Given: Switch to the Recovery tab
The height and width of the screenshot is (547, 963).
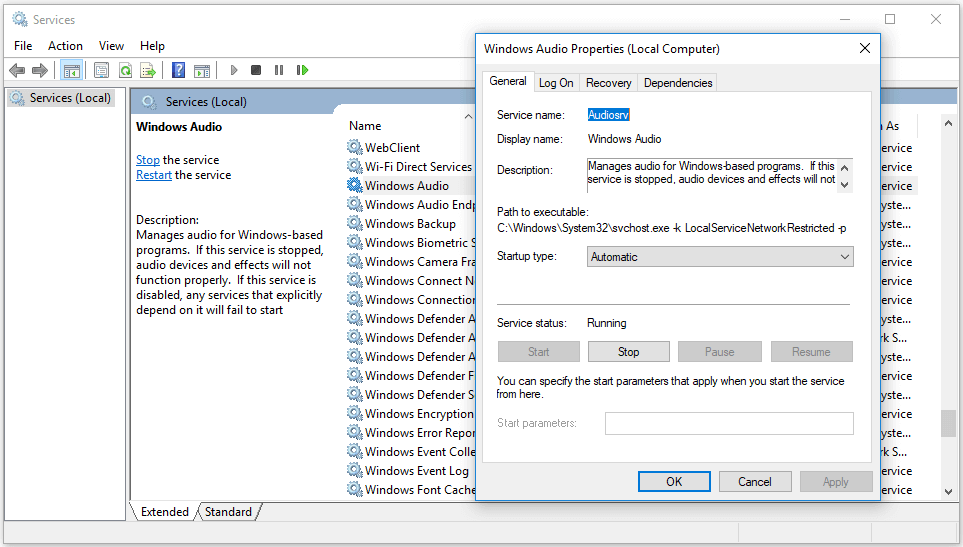Looking at the screenshot, I should tap(609, 83).
